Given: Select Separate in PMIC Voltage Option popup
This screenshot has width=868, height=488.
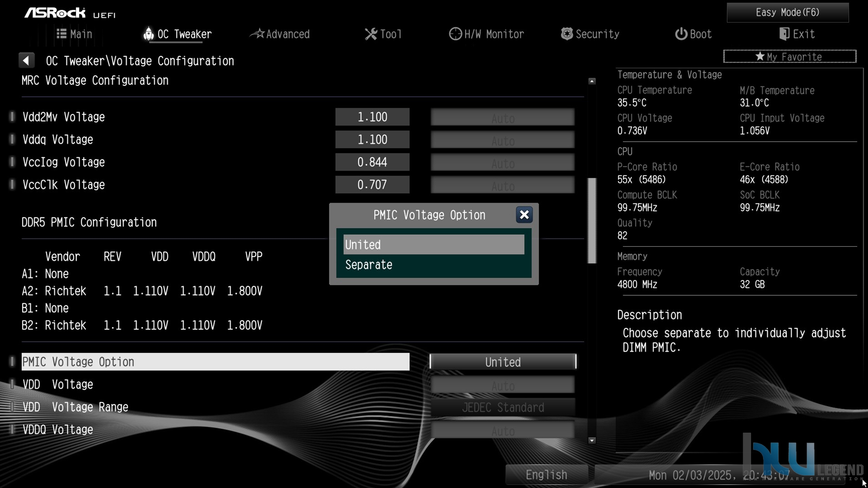Looking at the screenshot, I should [x=434, y=265].
